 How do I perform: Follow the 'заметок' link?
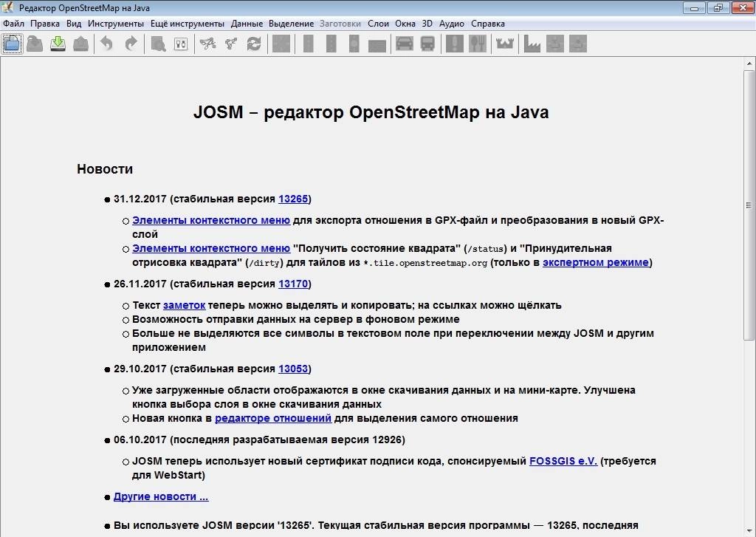click(x=184, y=305)
